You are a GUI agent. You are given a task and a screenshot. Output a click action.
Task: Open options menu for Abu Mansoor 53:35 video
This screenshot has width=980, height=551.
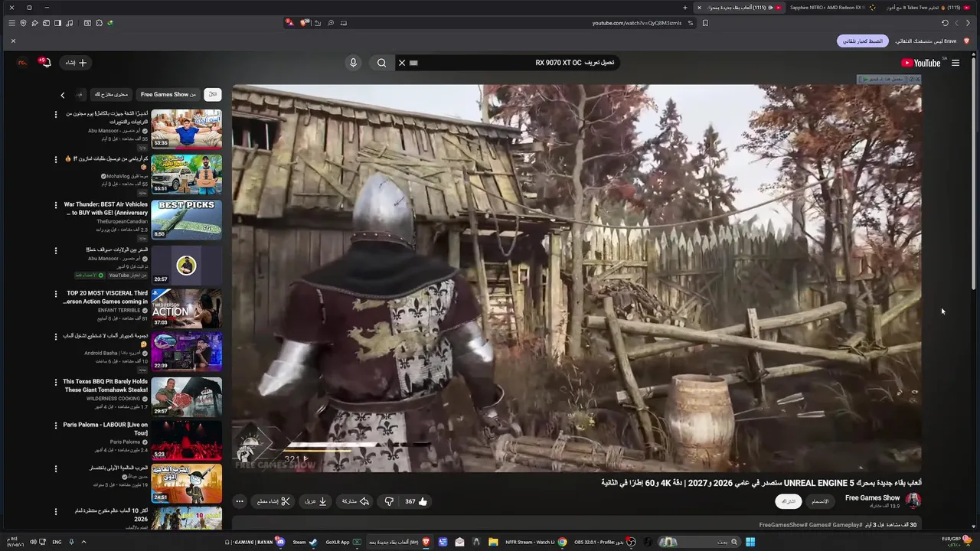click(55, 115)
